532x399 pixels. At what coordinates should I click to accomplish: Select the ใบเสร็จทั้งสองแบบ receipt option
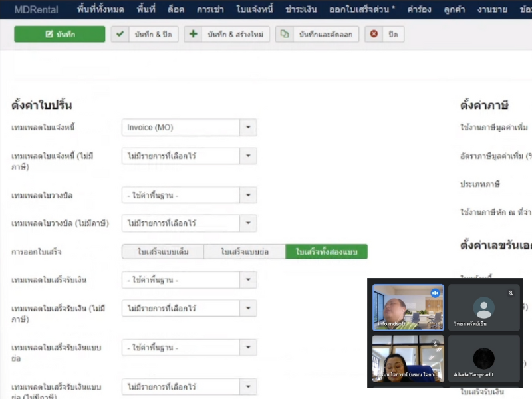tap(327, 252)
